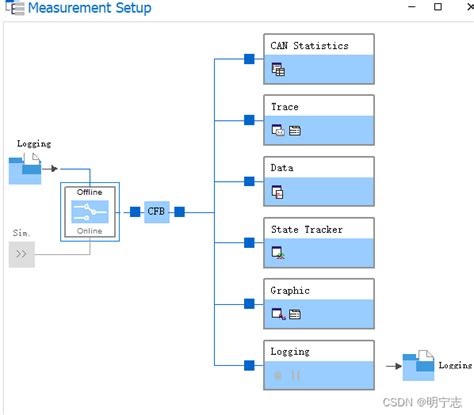Click the hotspot on the left of CFB

click(x=135, y=212)
